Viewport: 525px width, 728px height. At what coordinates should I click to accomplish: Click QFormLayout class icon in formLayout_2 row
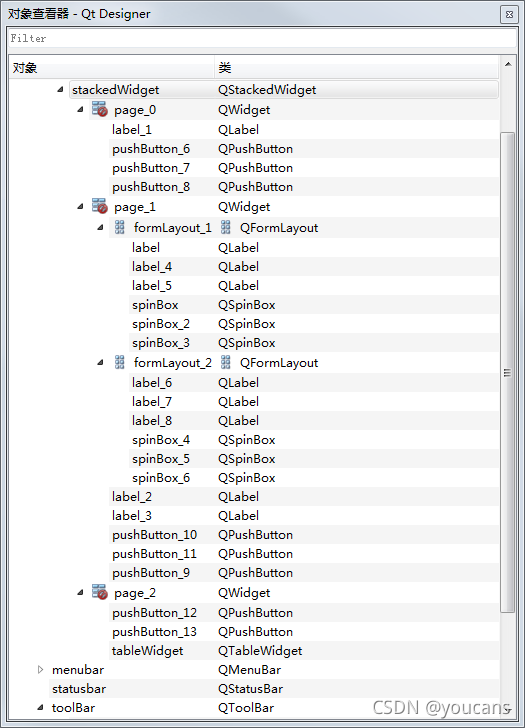pos(226,362)
